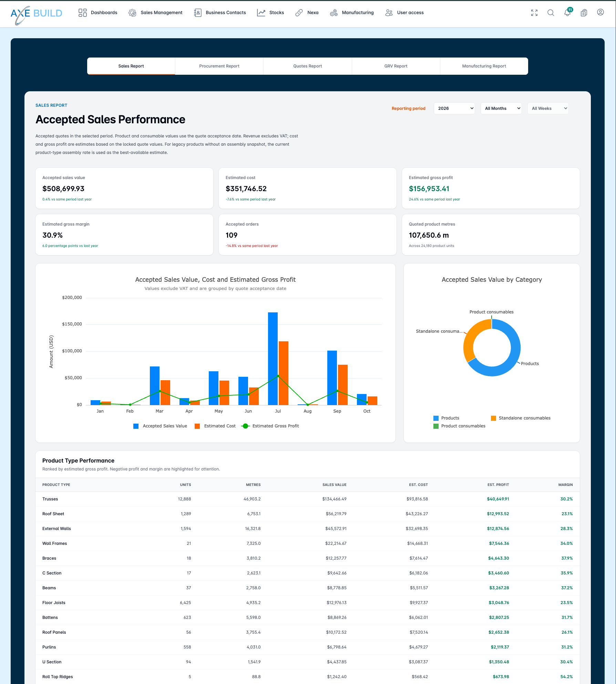The image size is (616, 684).
Task: Toggle Estimated Cost legend series
Action: tap(215, 426)
